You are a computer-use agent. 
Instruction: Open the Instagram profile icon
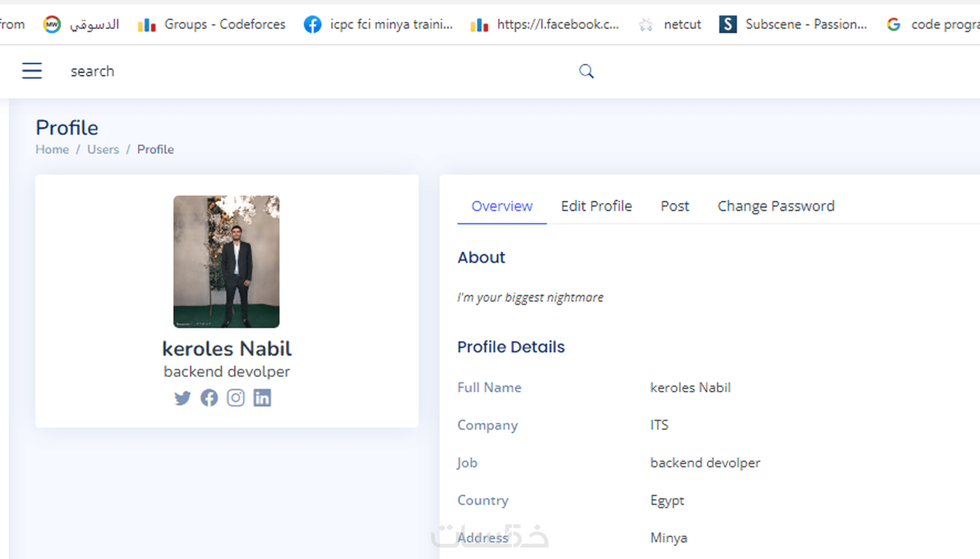[x=235, y=398]
